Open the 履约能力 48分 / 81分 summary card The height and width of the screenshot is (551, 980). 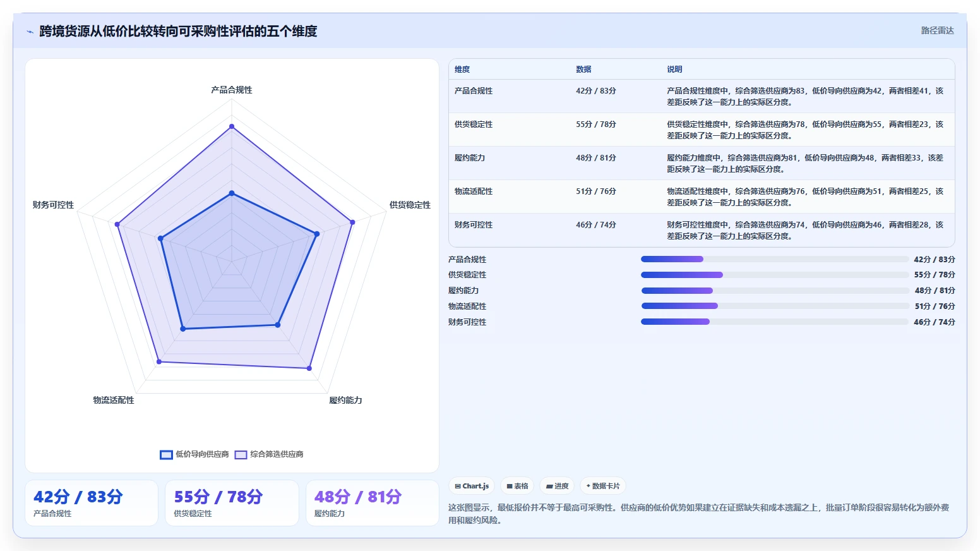point(373,503)
